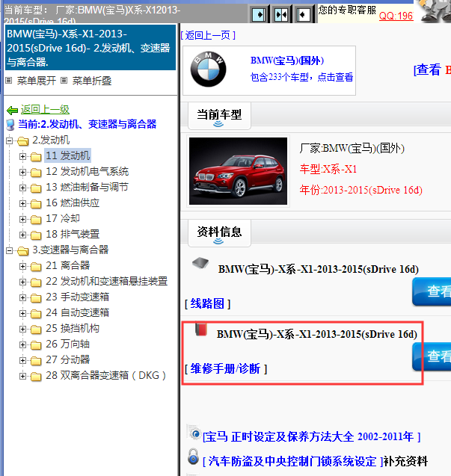The width and height of the screenshot is (451, 476).
Task: Select the 28 双离合器变速箱（DKG） item
Action: [x=105, y=376]
